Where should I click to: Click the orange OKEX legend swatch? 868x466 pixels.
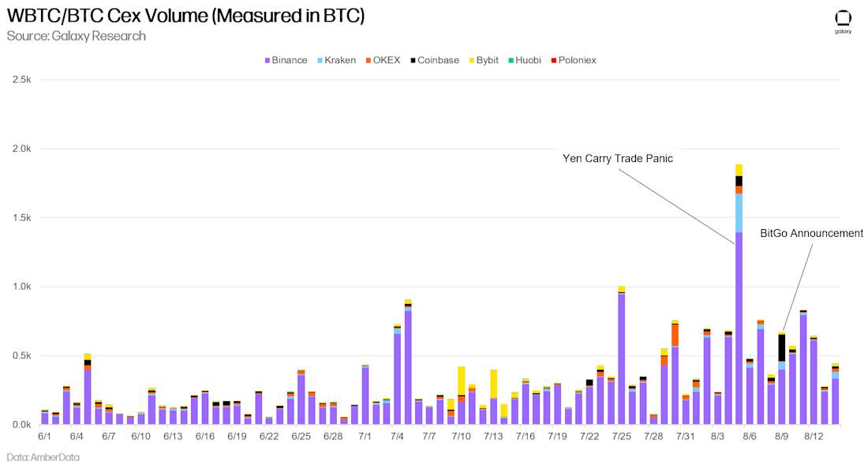pyautogui.click(x=369, y=60)
